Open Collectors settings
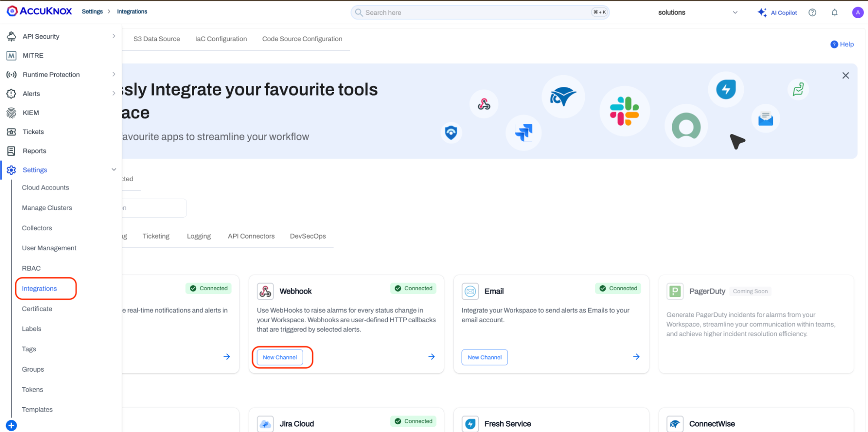This screenshot has width=868, height=432. (37, 228)
